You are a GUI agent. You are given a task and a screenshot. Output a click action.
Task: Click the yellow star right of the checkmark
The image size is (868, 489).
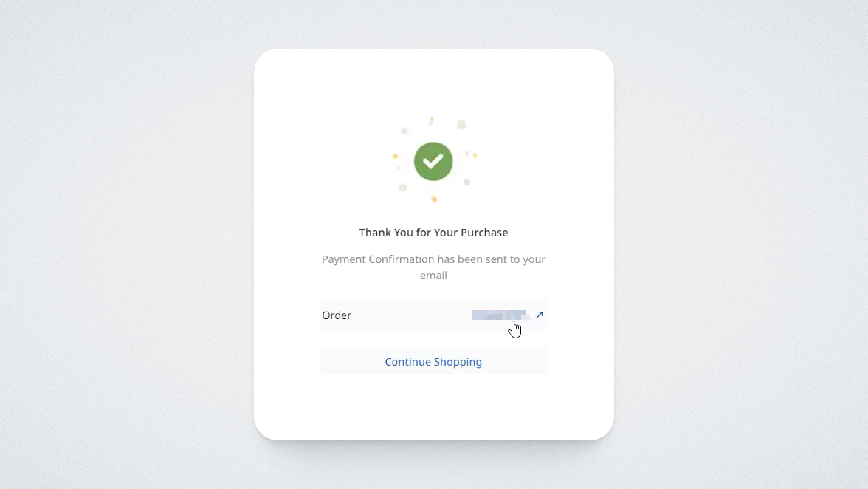[x=475, y=155]
